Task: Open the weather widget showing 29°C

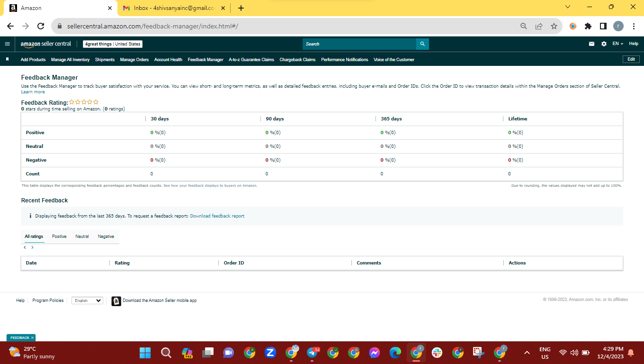Action: coord(32,353)
